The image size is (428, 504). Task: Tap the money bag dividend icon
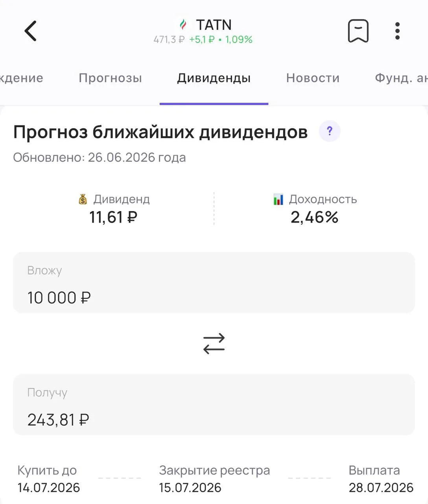83,199
